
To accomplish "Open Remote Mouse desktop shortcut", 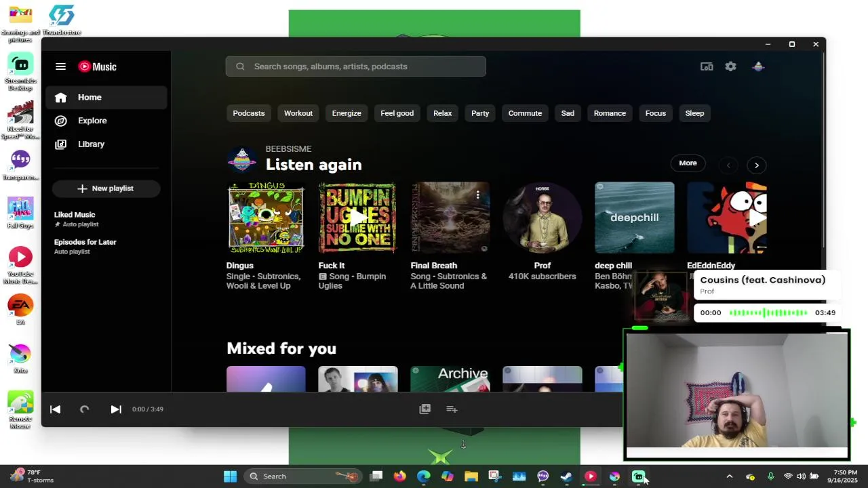I will (x=20, y=410).
